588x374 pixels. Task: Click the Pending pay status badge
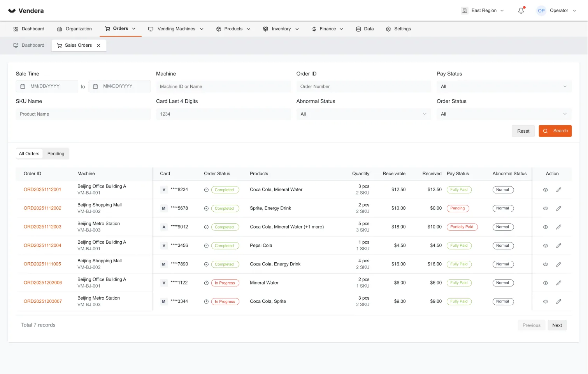click(x=458, y=209)
